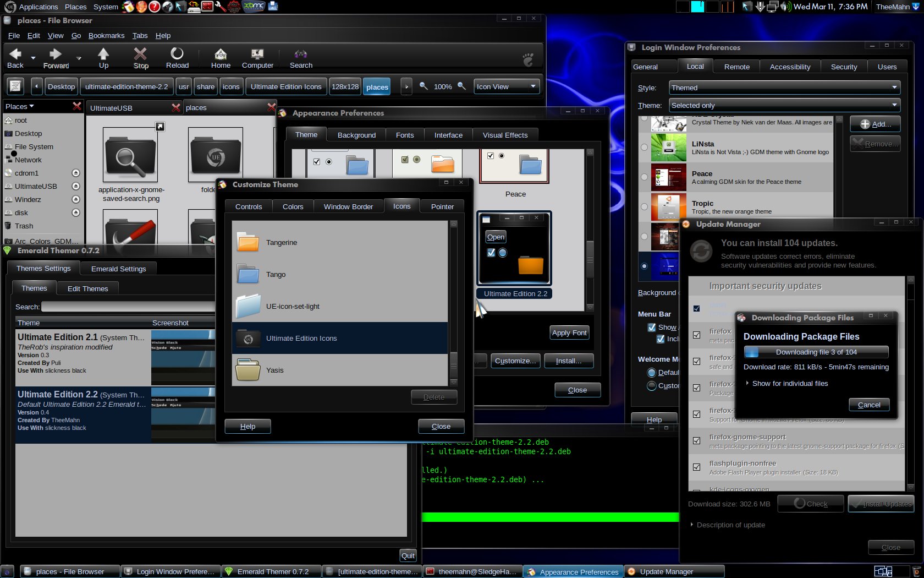This screenshot has height=578, width=924.
Task: Switch to Emerald Settings tab
Action: pos(118,269)
